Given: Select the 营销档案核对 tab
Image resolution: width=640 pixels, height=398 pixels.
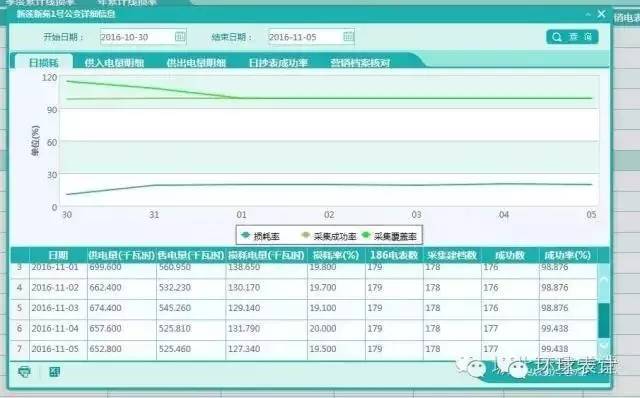Looking at the screenshot, I should (360, 62).
